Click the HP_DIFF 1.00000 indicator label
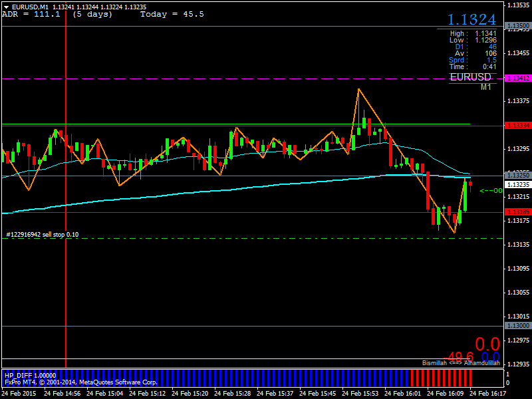 click(x=30, y=376)
